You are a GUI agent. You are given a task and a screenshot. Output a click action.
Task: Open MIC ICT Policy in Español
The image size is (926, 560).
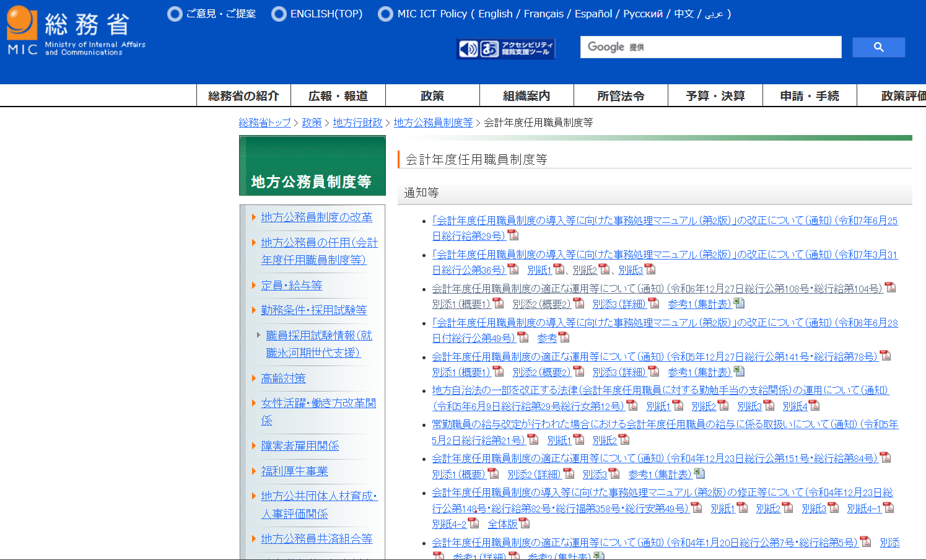(x=593, y=14)
